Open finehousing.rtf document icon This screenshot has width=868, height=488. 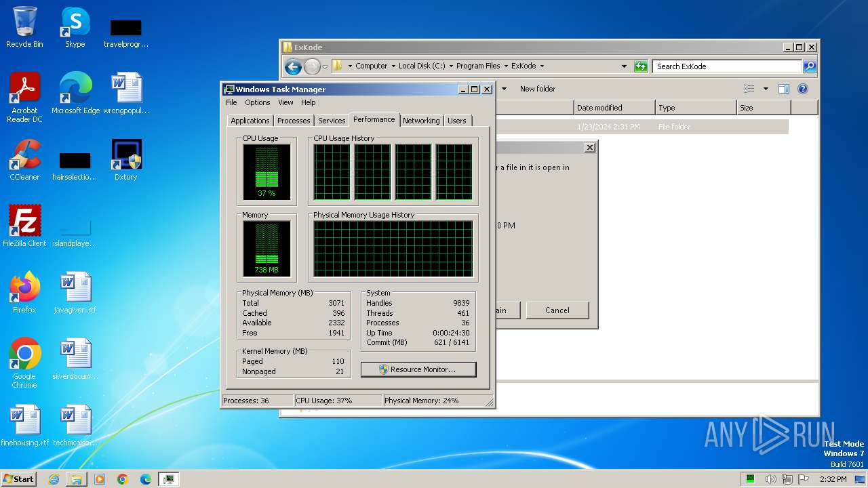(x=24, y=425)
